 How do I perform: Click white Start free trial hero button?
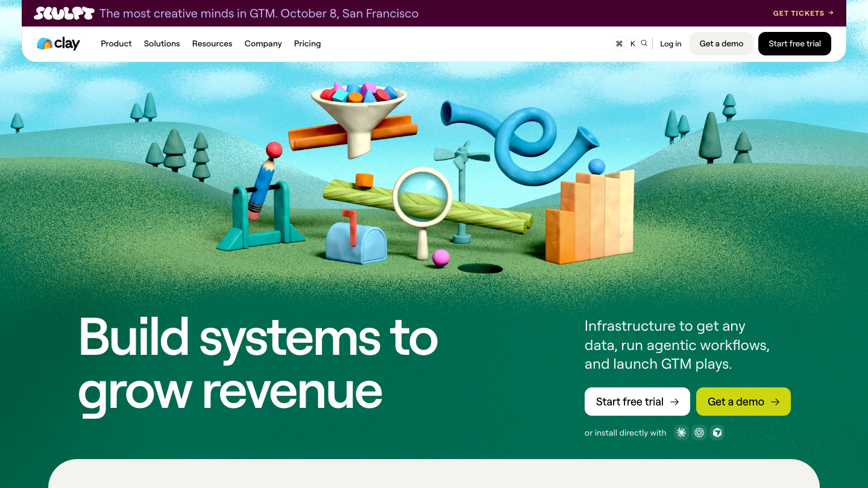click(637, 401)
